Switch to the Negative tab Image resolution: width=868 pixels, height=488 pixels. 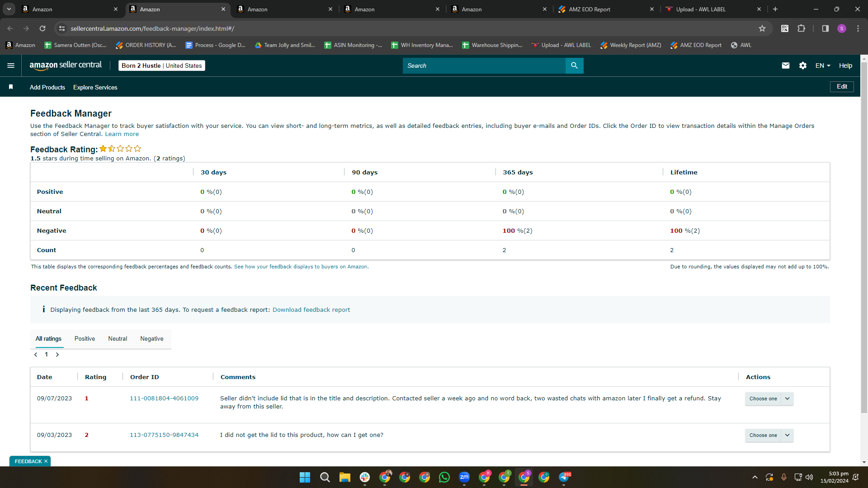click(x=152, y=339)
